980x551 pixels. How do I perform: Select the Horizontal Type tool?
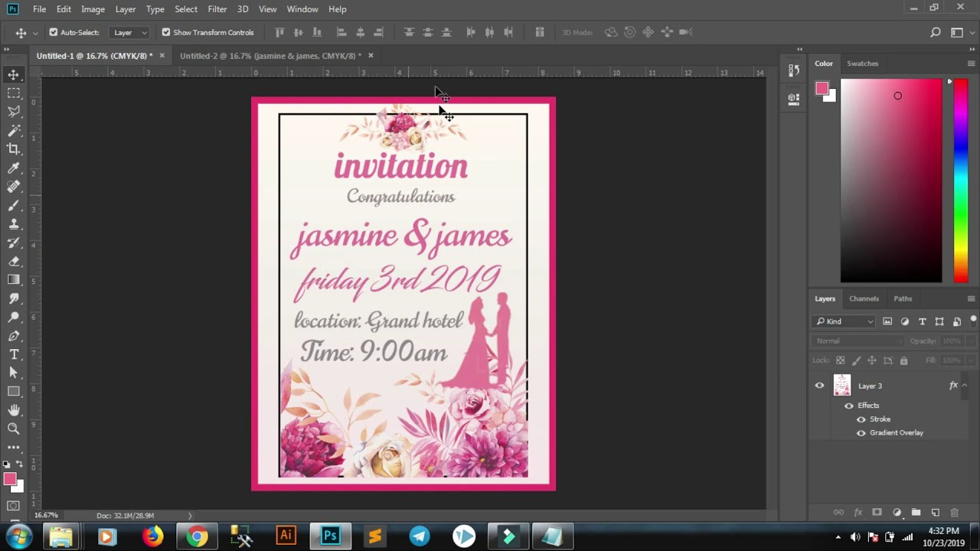click(14, 354)
